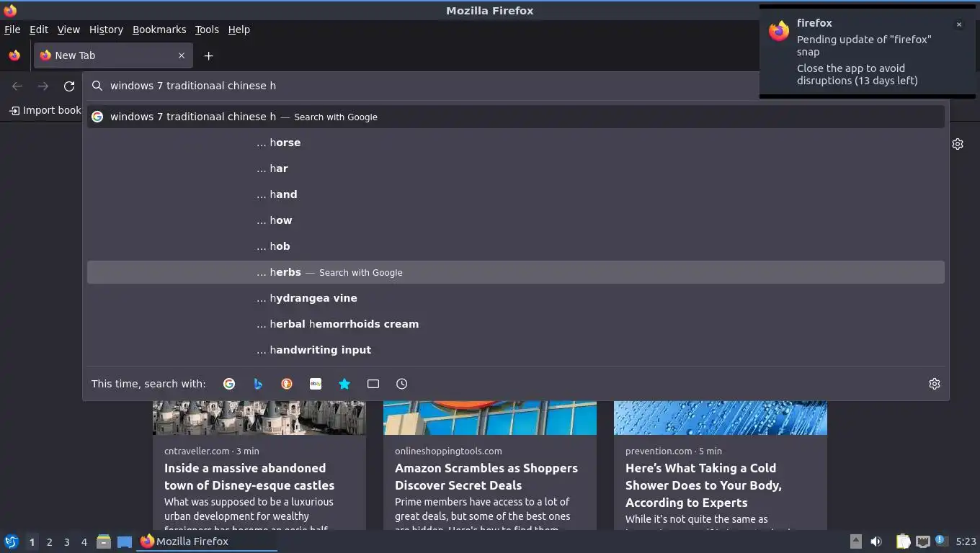This screenshot has height=553, width=980.
Task: Click the prevention.com article thumbnail image
Action: (721, 418)
